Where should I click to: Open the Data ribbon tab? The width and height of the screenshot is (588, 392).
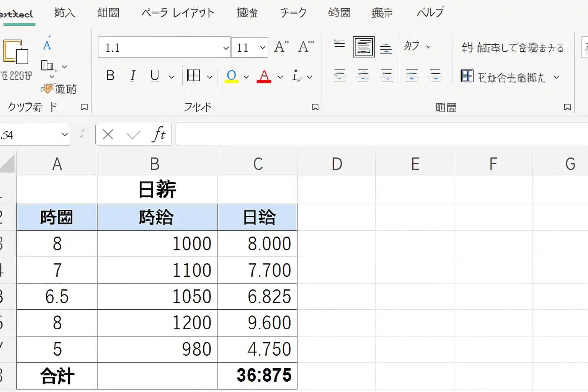[293, 13]
